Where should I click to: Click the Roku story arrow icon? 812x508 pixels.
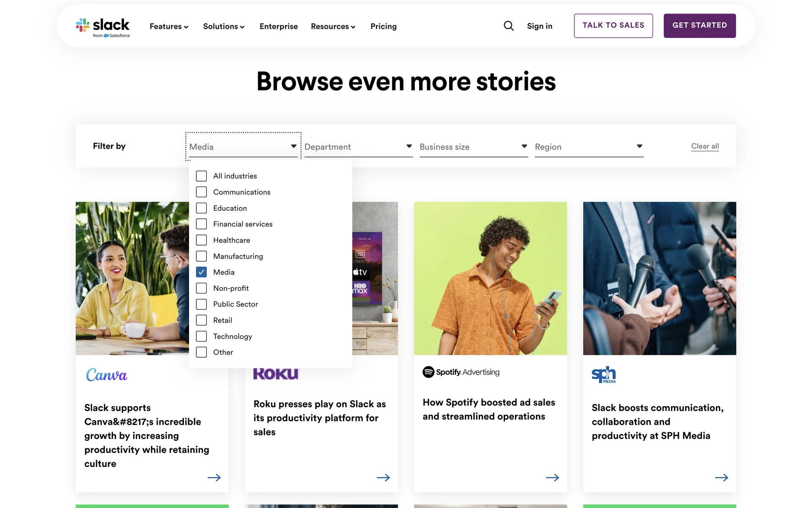pos(383,478)
